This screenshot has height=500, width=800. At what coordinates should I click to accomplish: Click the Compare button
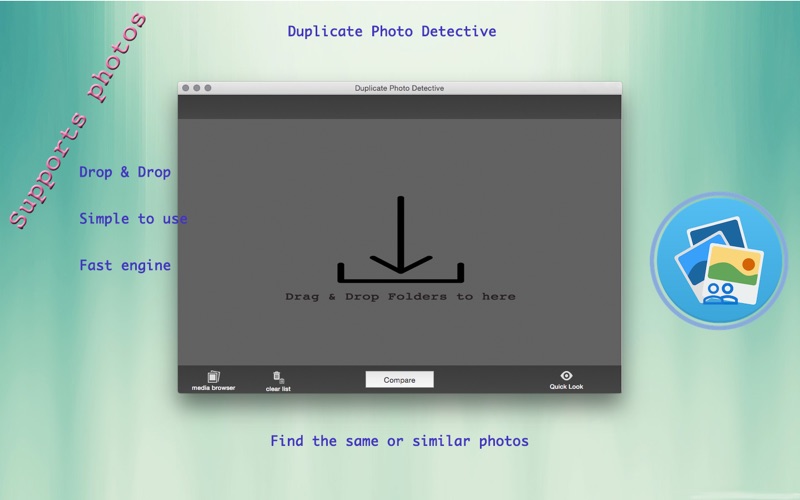tap(399, 380)
